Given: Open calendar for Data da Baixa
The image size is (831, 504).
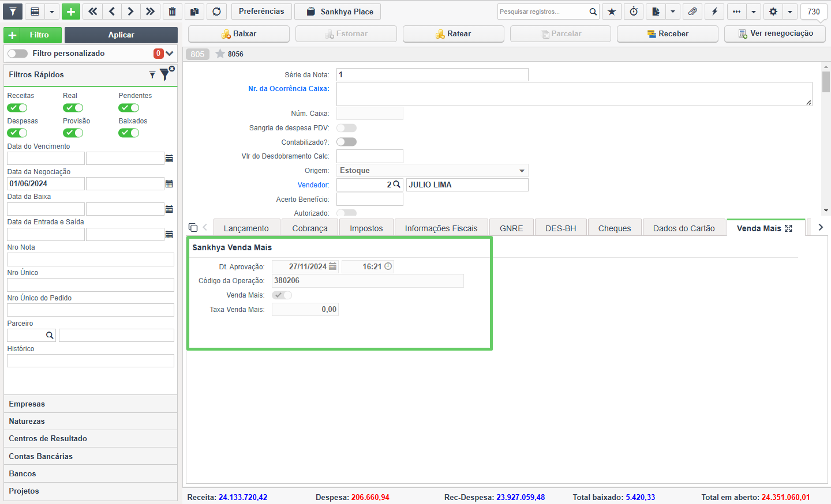Looking at the screenshot, I should coord(169,209).
